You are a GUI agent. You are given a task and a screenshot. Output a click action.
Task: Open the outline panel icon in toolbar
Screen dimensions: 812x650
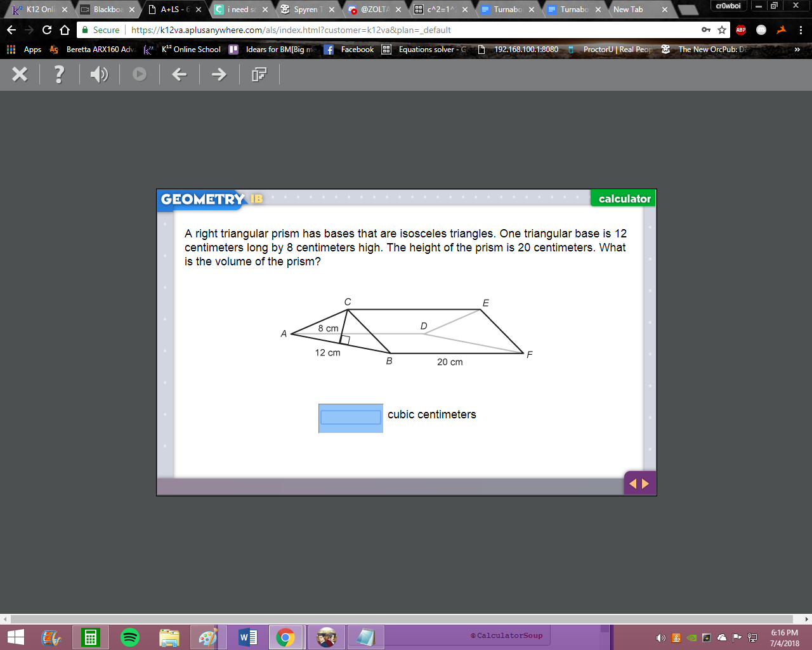[x=259, y=74]
